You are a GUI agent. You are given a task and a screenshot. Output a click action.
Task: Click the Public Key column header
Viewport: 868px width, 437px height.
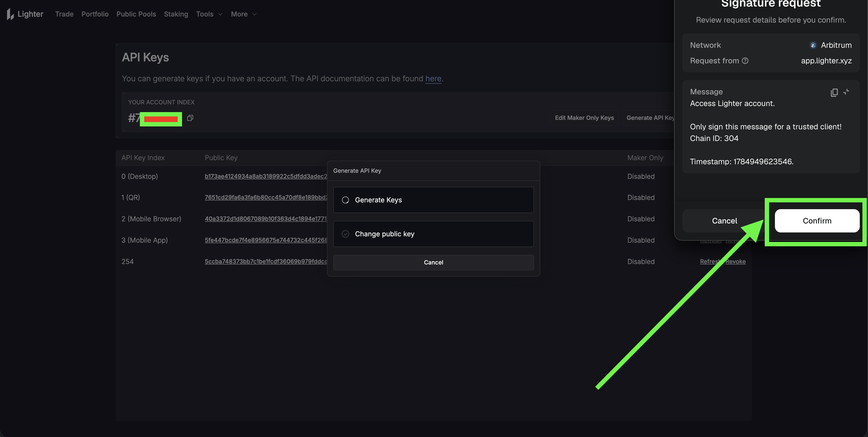(x=221, y=158)
